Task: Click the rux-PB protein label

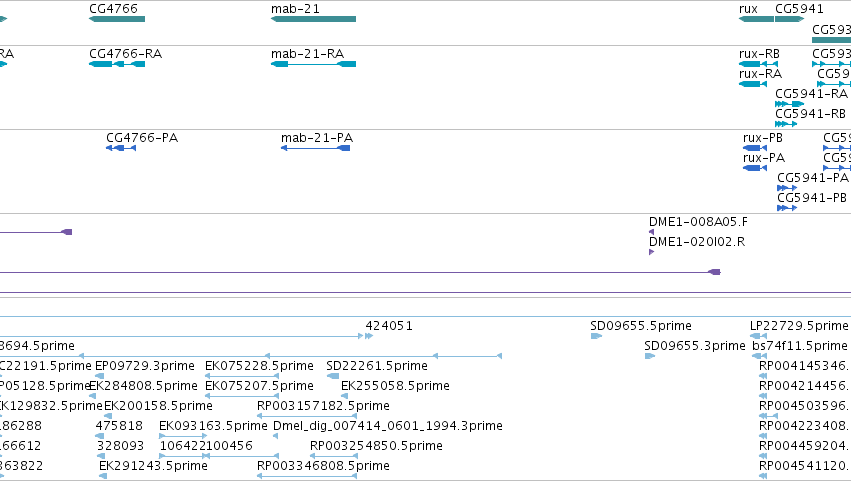Action: (763, 138)
